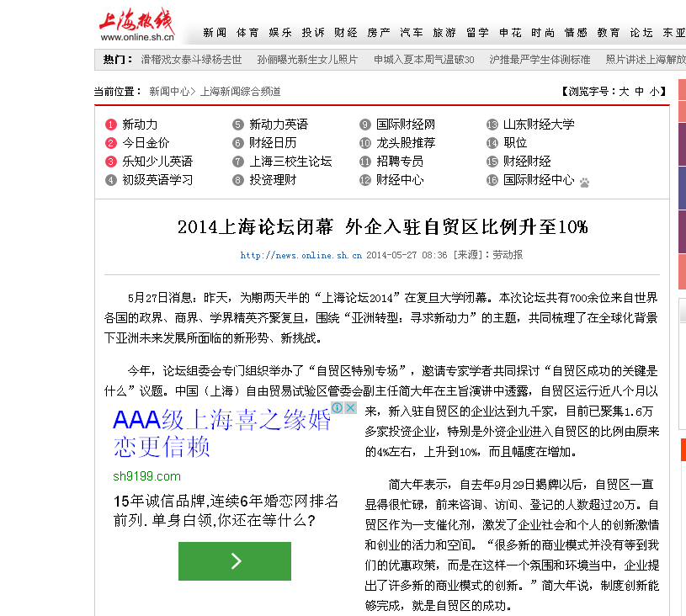Screen dimensions: 686x616
Task: Open sponsored link 招聘专员
Action: click(400, 162)
